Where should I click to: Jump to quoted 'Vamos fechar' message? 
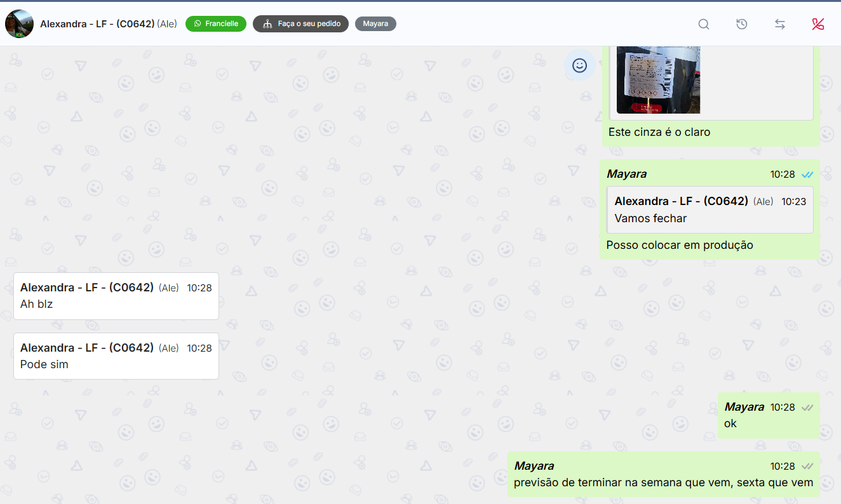tap(710, 210)
